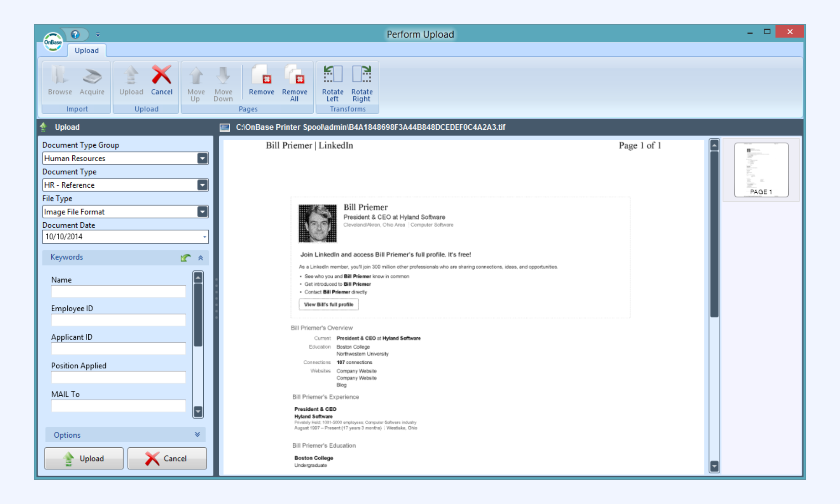840x504 pixels.
Task: Close the Perform Upload window
Action: click(790, 31)
